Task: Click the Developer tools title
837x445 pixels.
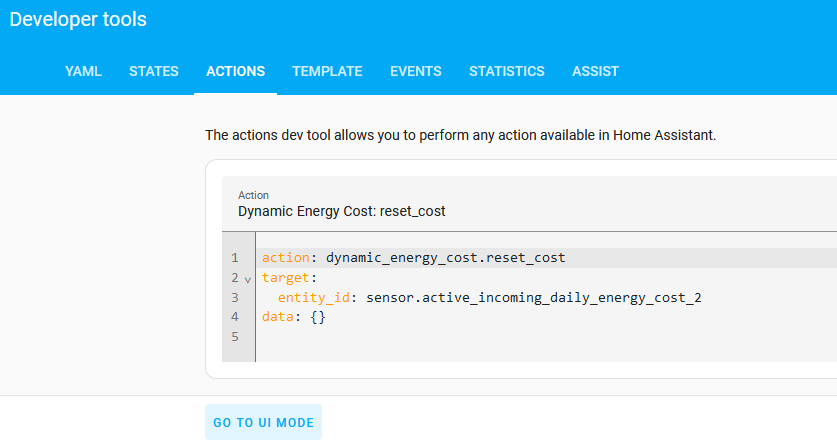Action: [78, 20]
